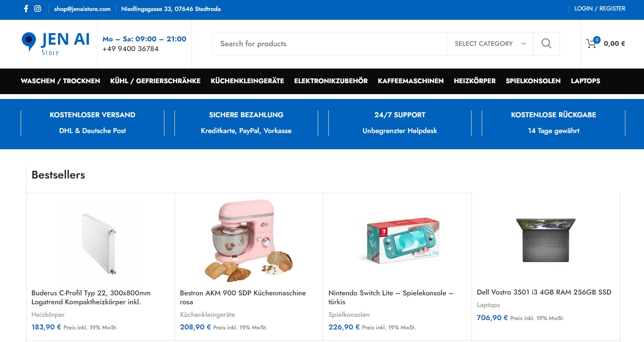Focus the Search for products field
Image resolution: width=644 pixels, height=342 pixels.
pyautogui.click(x=330, y=44)
